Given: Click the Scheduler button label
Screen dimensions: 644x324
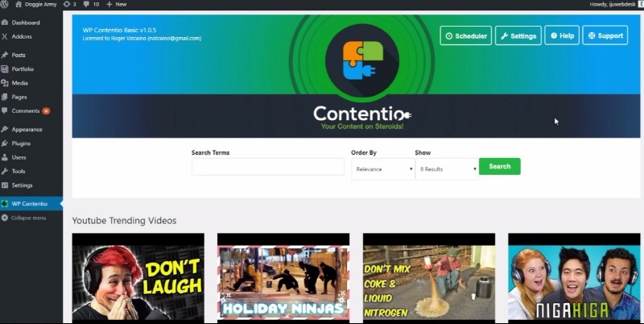Looking at the screenshot, I should point(471,36).
